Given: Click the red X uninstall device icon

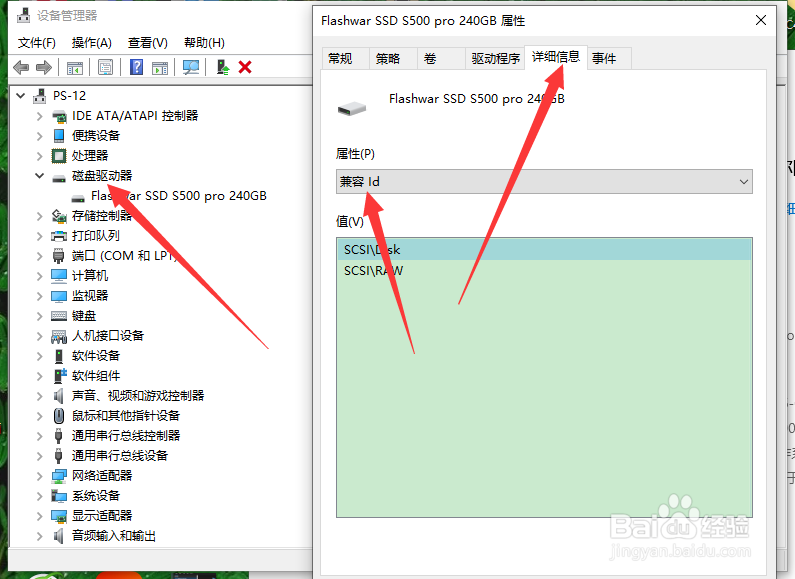Looking at the screenshot, I should point(245,67).
